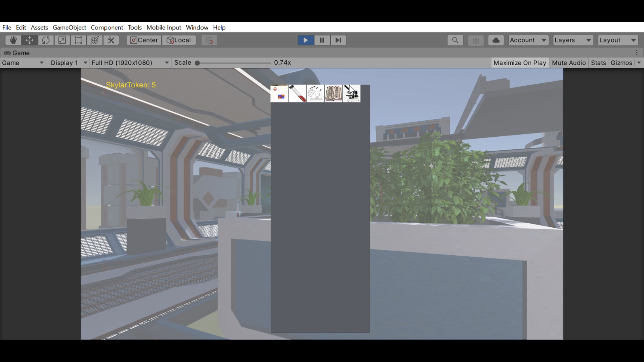Open the GameObject menu

(69, 27)
